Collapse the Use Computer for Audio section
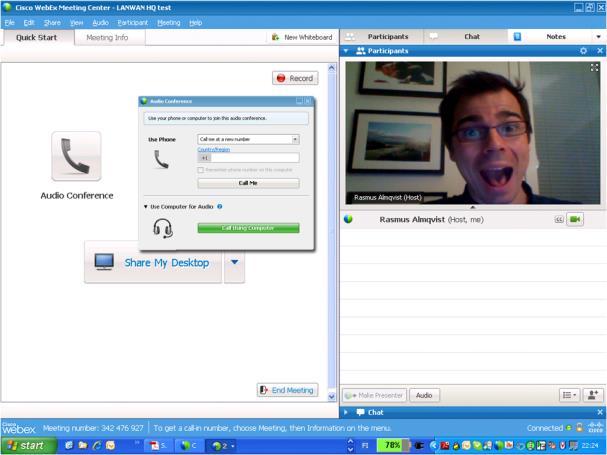 [x=146, y=207]
